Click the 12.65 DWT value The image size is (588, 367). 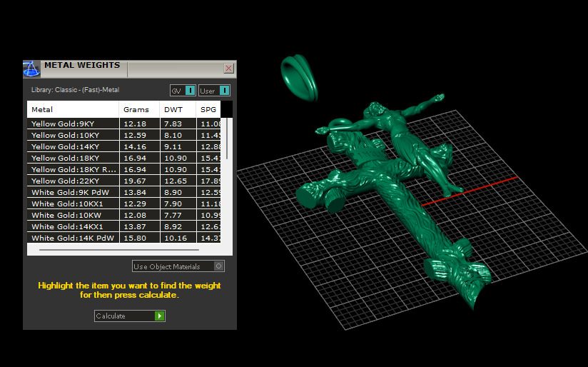tap(175, 181)
